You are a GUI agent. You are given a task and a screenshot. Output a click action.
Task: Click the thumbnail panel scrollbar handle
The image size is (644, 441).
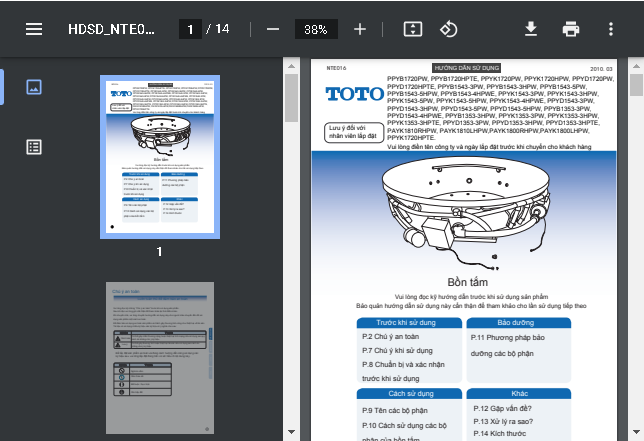tap(291, 98)
